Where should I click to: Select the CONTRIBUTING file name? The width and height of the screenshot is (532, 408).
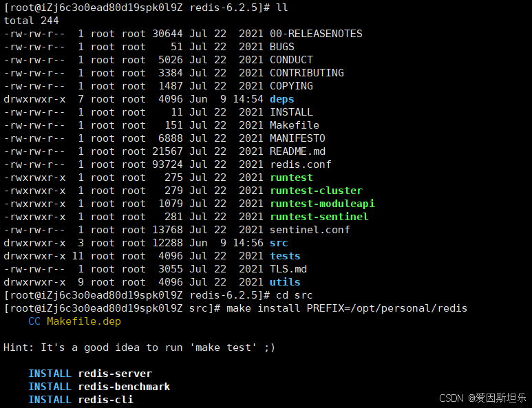[x=307, y=73]
